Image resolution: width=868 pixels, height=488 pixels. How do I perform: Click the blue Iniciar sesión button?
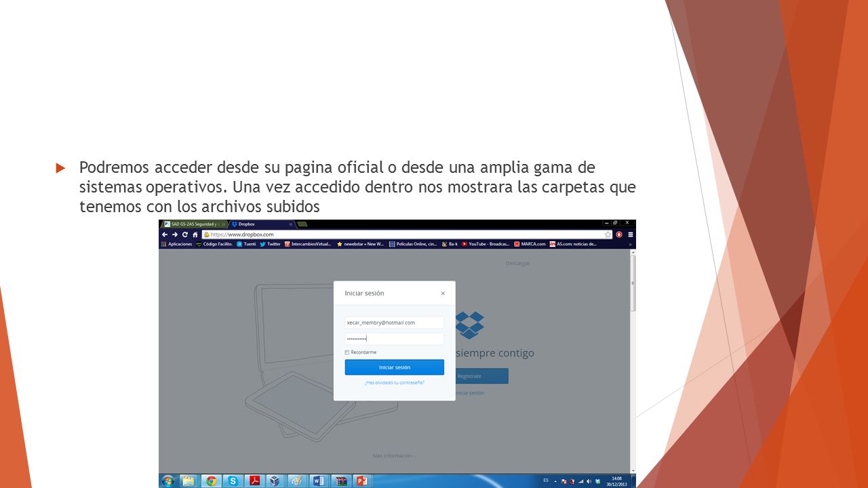click(394, 367)
